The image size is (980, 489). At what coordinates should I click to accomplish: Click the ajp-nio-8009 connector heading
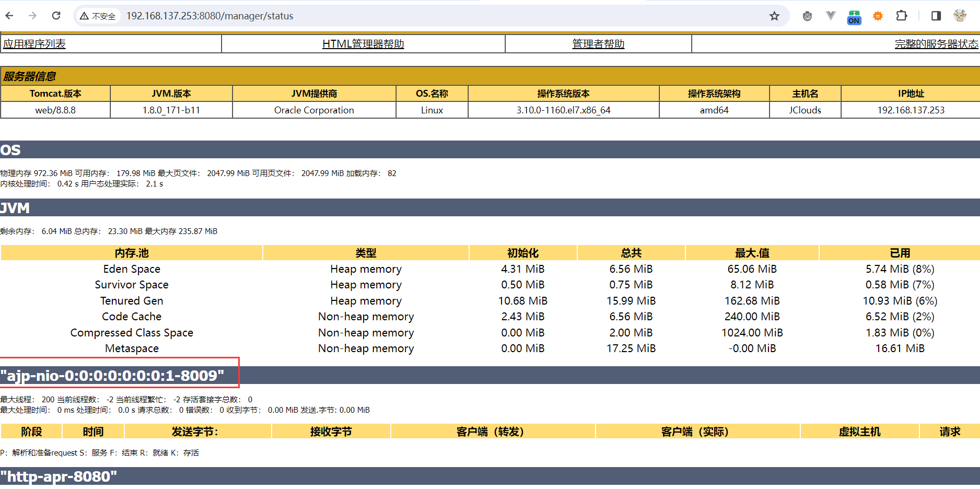112,374
